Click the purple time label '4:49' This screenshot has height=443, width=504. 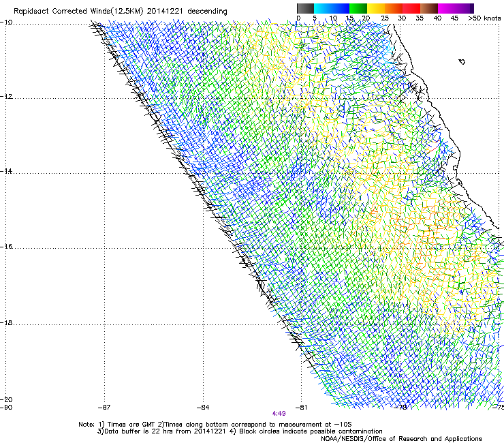[279, 414]
